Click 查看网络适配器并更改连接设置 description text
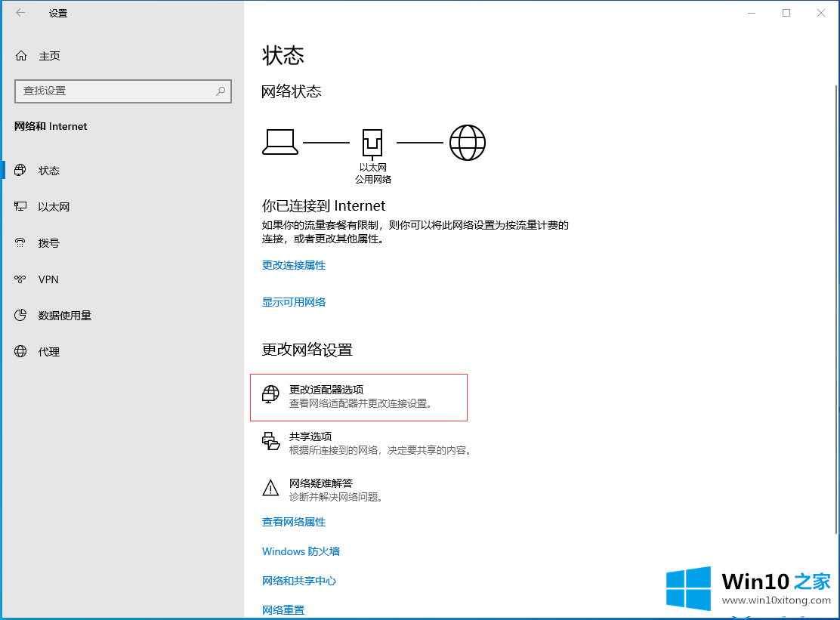 360,404
